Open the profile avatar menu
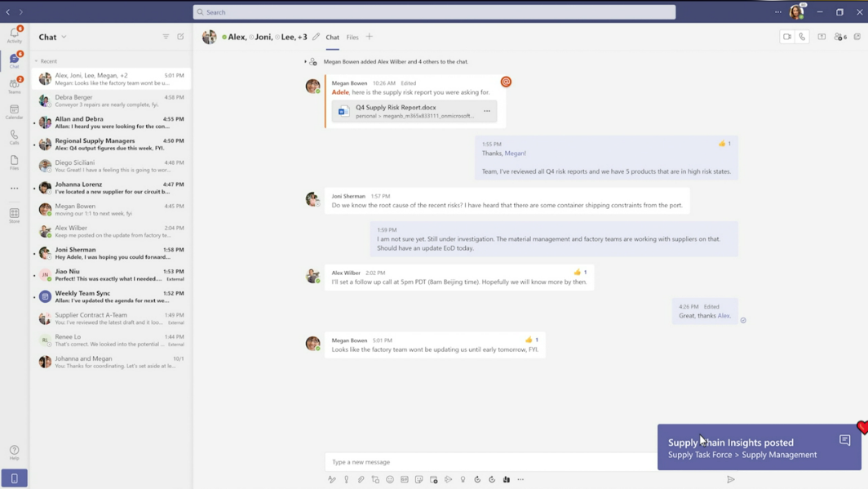 [x=796, y=11]
